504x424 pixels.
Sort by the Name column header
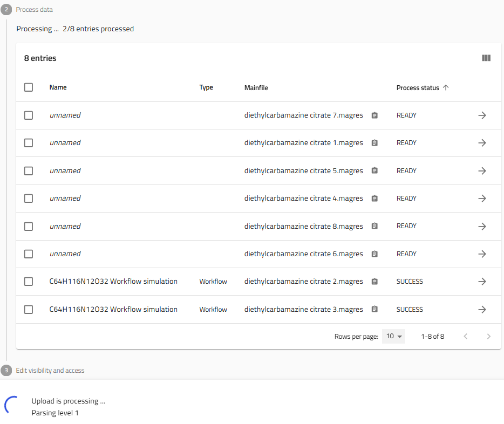[58, 87]
